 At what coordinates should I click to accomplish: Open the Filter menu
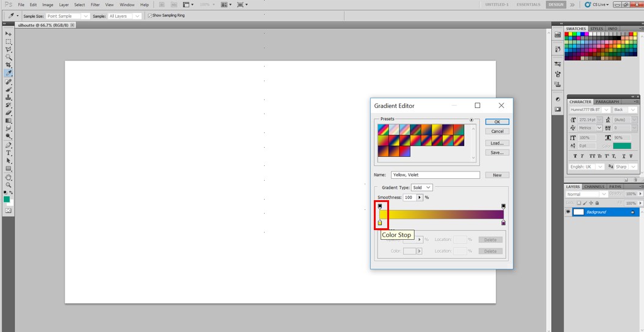(95, 5)
